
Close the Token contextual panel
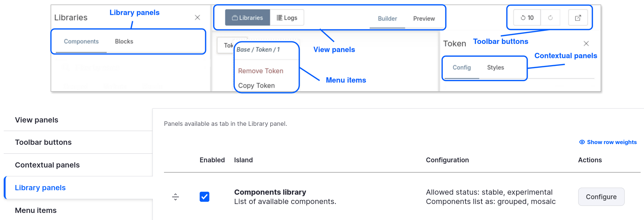pos(586,43)
